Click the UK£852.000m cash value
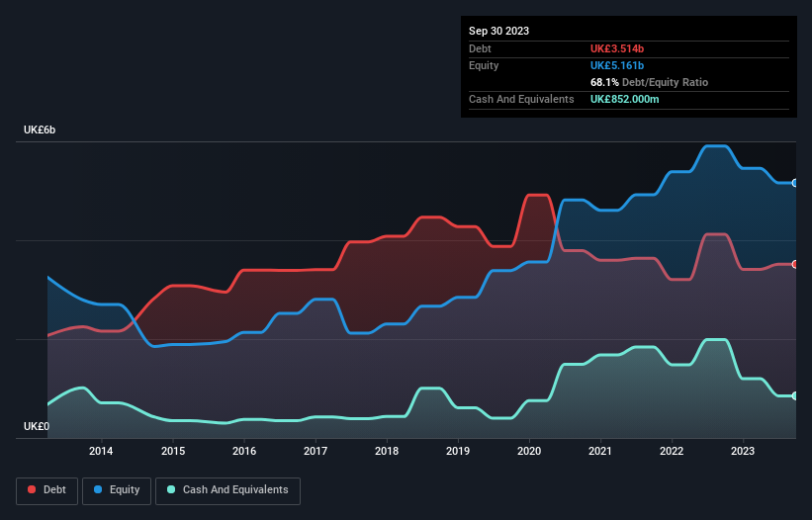This screenshot has width=812, height=520. click(625, 99)
